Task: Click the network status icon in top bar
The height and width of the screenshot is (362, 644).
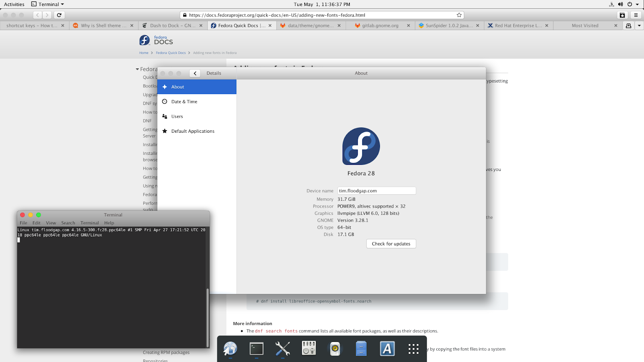Action: click(611, 4)
